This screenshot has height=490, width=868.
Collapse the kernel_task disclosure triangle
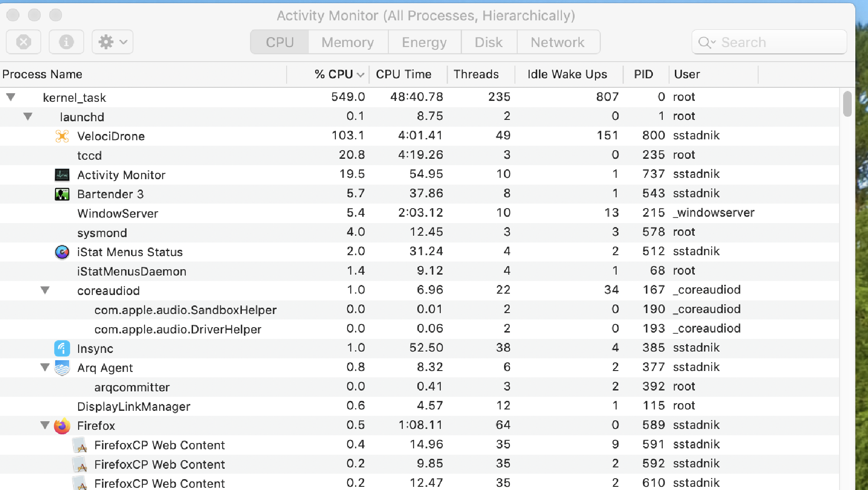(10, 97)
